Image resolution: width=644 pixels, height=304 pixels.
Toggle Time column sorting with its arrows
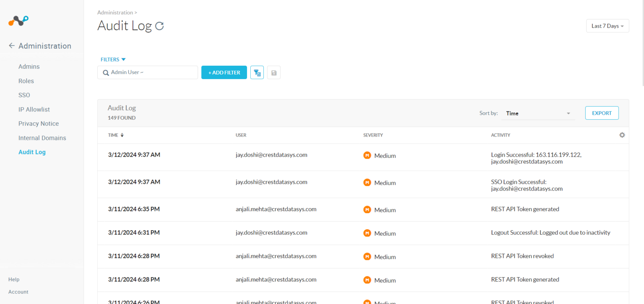point(124,135)
